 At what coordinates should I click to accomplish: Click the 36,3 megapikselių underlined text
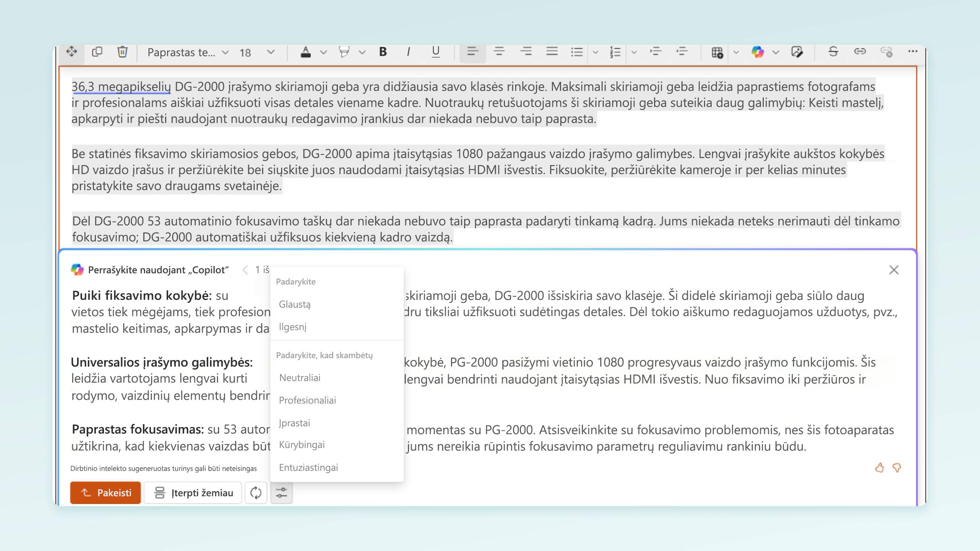click(121, 87)
